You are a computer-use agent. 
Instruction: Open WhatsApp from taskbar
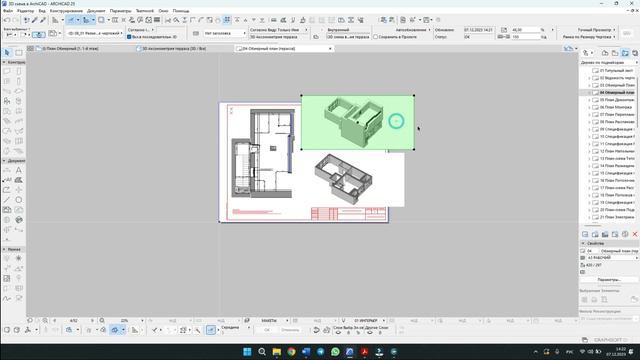click(335, 351)
